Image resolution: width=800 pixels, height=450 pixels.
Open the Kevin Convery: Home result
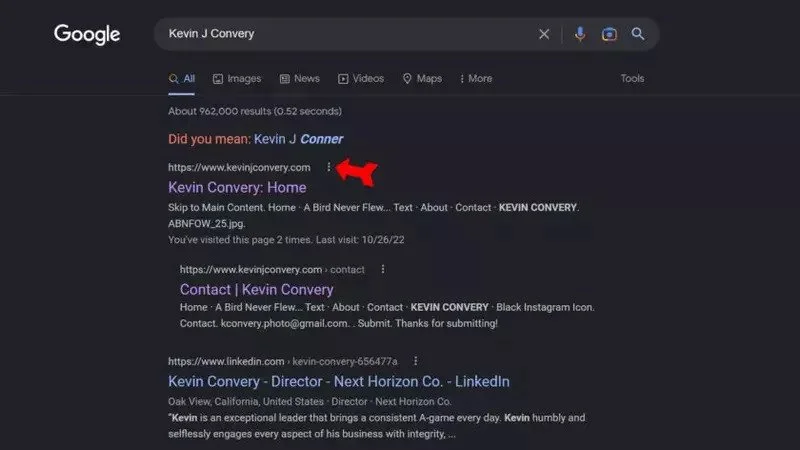(x=237, y=187)
